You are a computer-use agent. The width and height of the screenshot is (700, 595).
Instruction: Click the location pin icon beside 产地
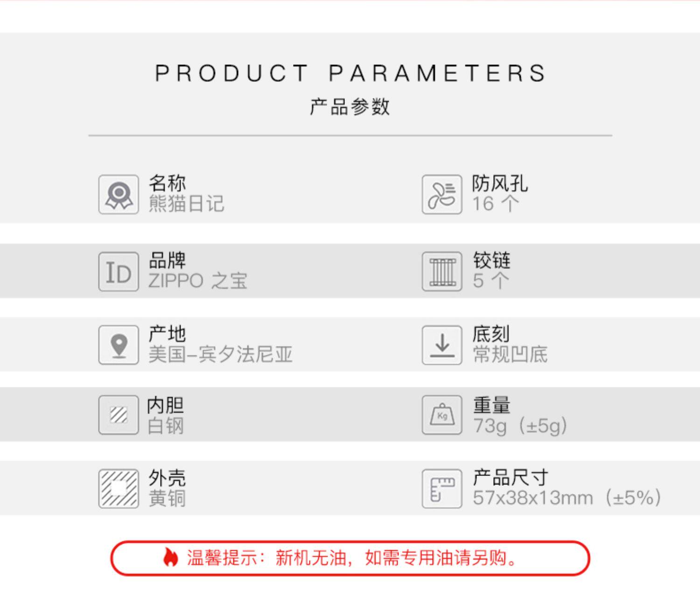point(119,345)
